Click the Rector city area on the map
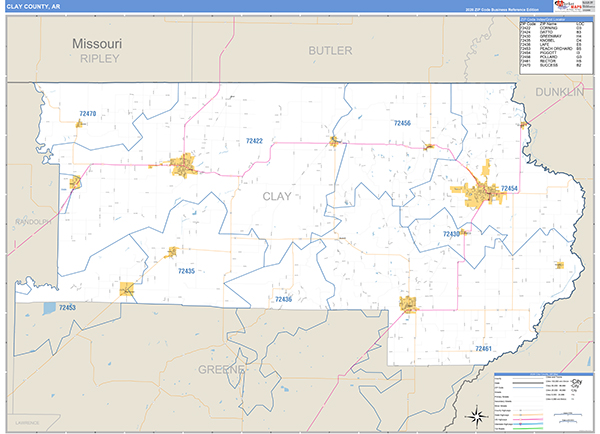The height and width of the screenshot is (434, 600). [x=408, y=304]
